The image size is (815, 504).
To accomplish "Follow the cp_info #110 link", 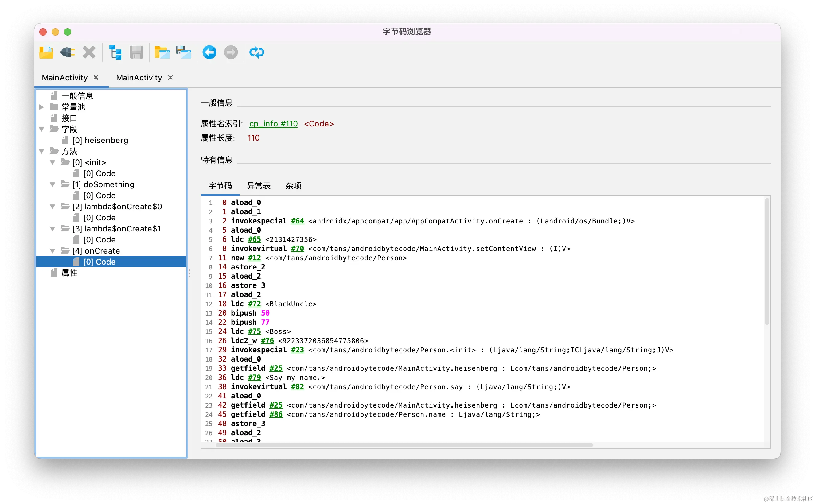I will pyautogui.click(x=273, y=124).
